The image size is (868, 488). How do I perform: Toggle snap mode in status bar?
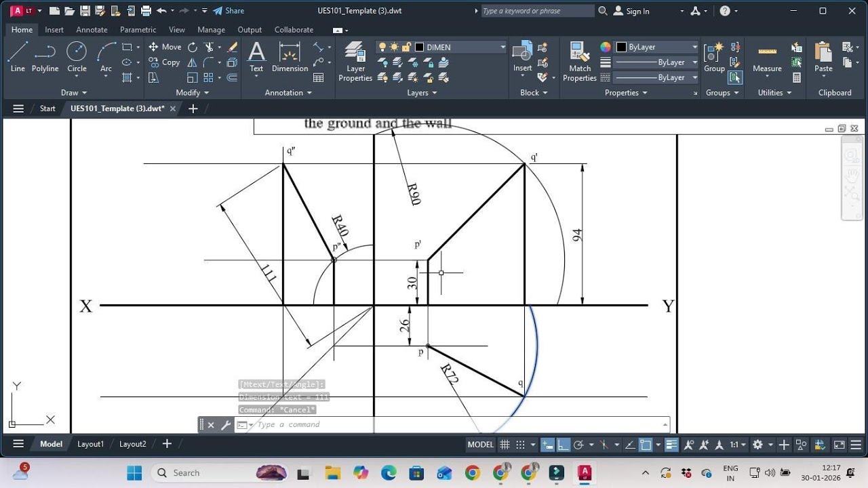click(x=521, y=445)
